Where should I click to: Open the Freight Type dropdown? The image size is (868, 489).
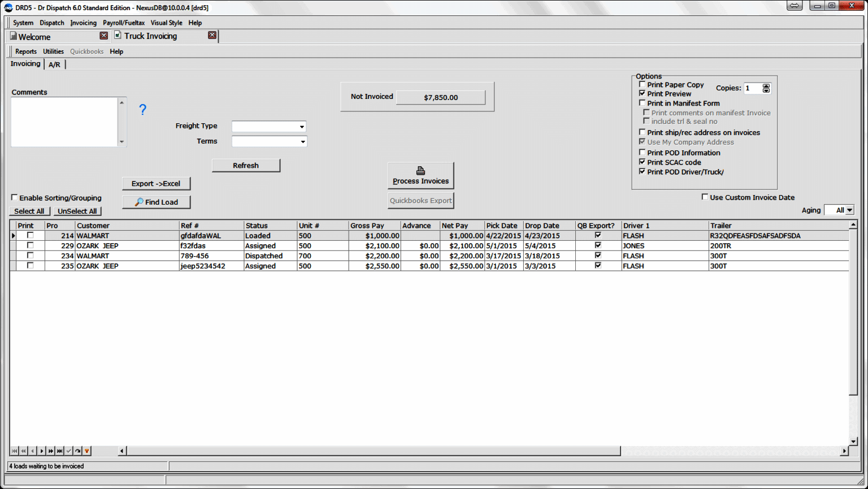coord(303,126)
